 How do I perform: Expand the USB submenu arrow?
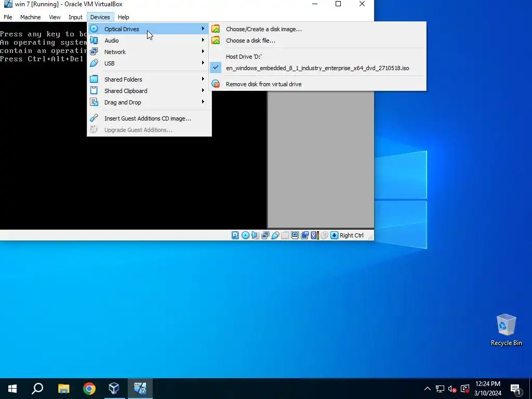[x=203, y=63]
